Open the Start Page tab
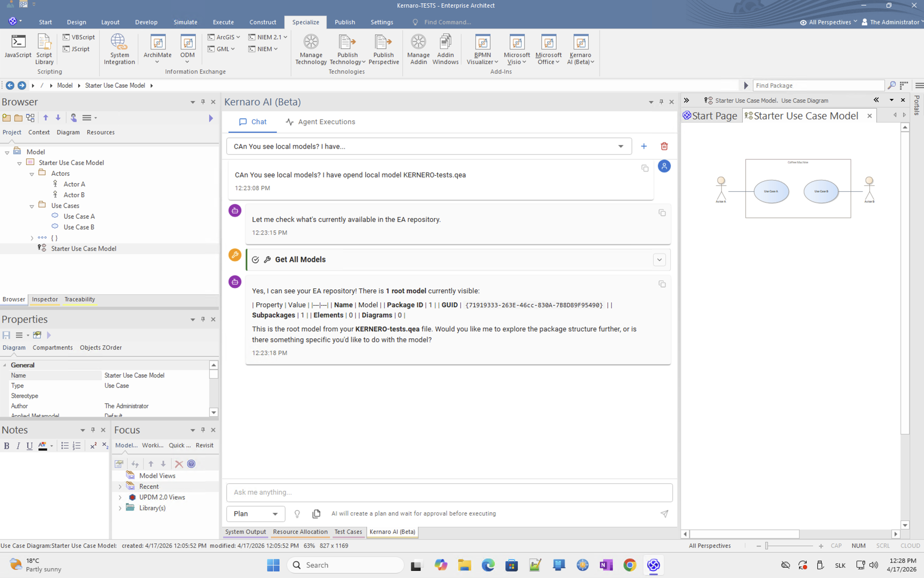 [710, 116]
